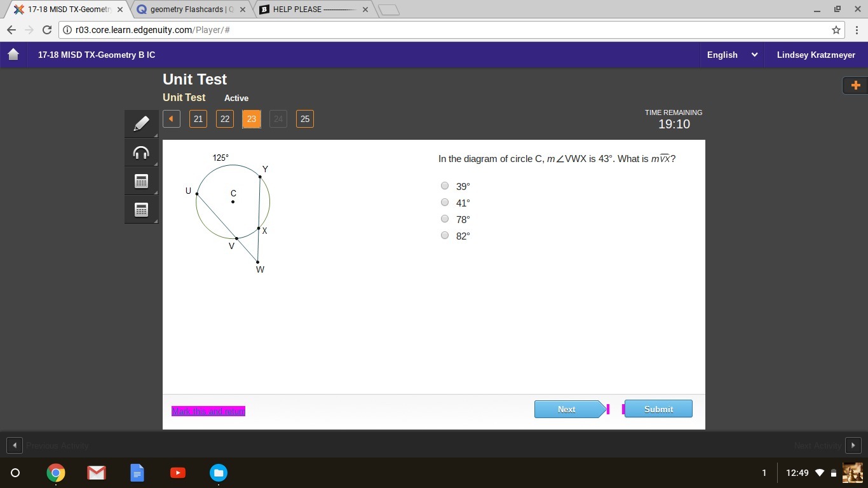Click the circle diagram image
The image size is (868, 488).
coord(229,213)
